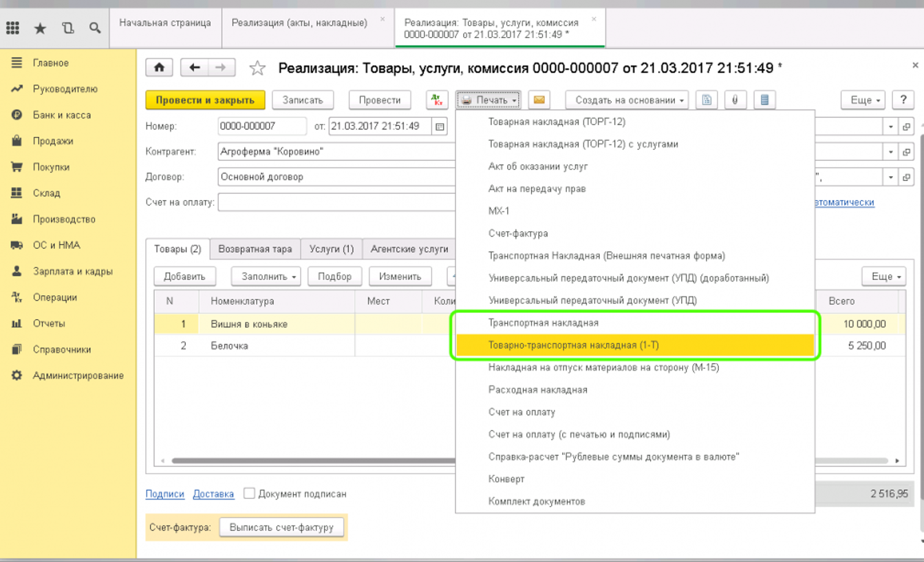The image size is (924, 562).
Task: Open the sections grid menu icon
Action: pos(12,28)
